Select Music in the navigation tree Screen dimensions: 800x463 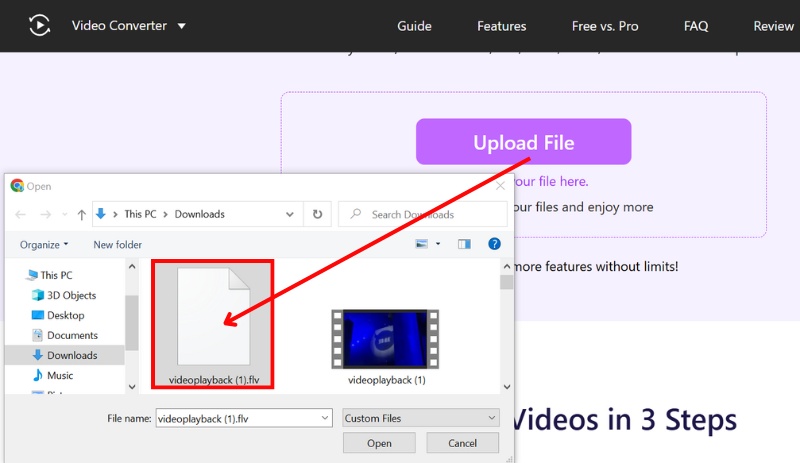point(60,375)
